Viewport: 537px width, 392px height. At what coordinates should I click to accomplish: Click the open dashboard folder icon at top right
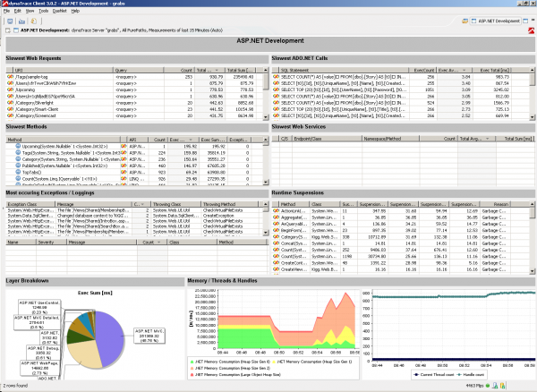(x=465, y=21)
